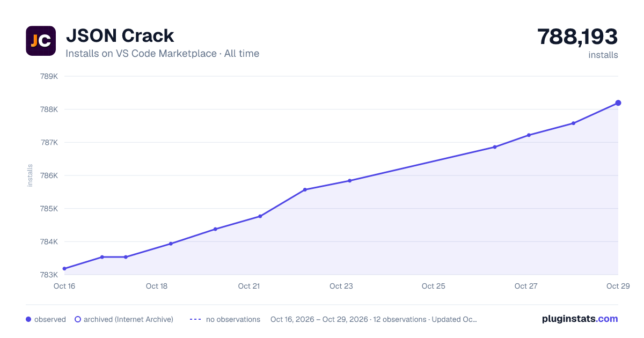Image resolution: width=644 pixels, height=338 pixels.
Task: Click the 788K y-axis label
Action: pyautogui.click(x=49, y=109)
